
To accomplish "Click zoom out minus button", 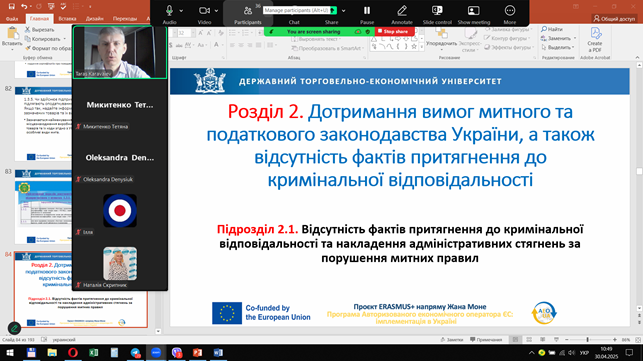I will click(566, 340).
